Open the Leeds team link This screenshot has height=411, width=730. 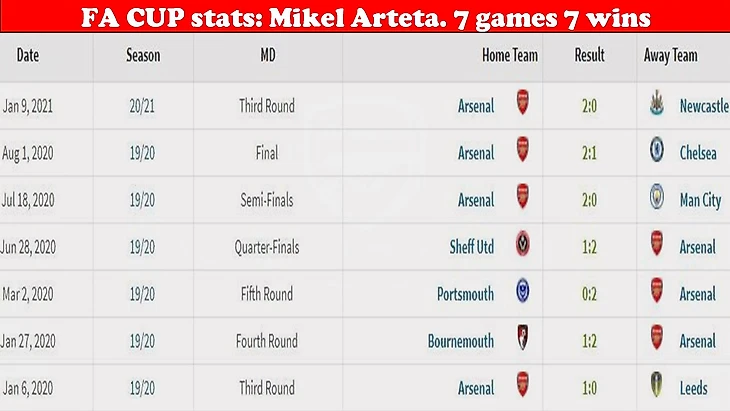pyautogui.click(x=694, y=388)
